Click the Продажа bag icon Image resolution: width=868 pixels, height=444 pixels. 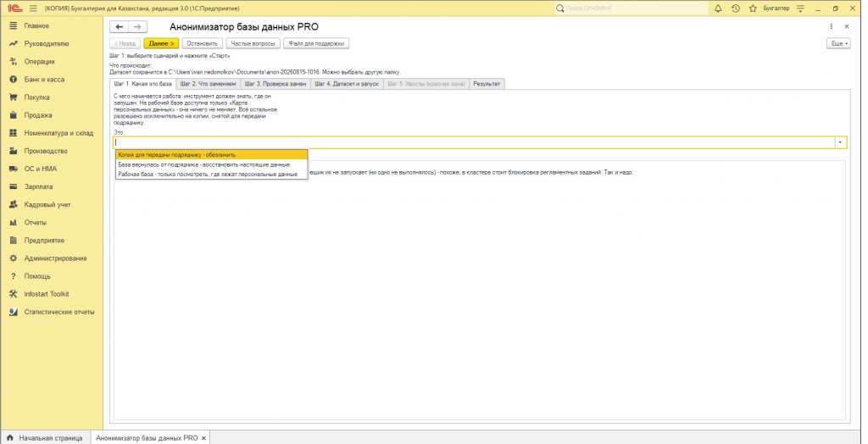[x=14, y=115]
